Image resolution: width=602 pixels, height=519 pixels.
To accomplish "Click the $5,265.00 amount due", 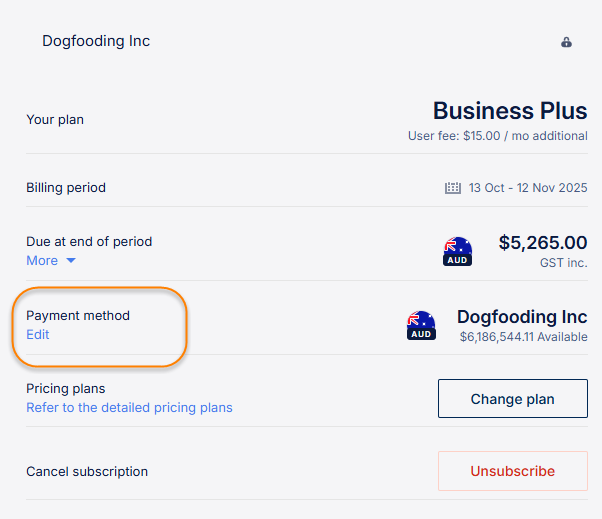I will tap(542, 243).
